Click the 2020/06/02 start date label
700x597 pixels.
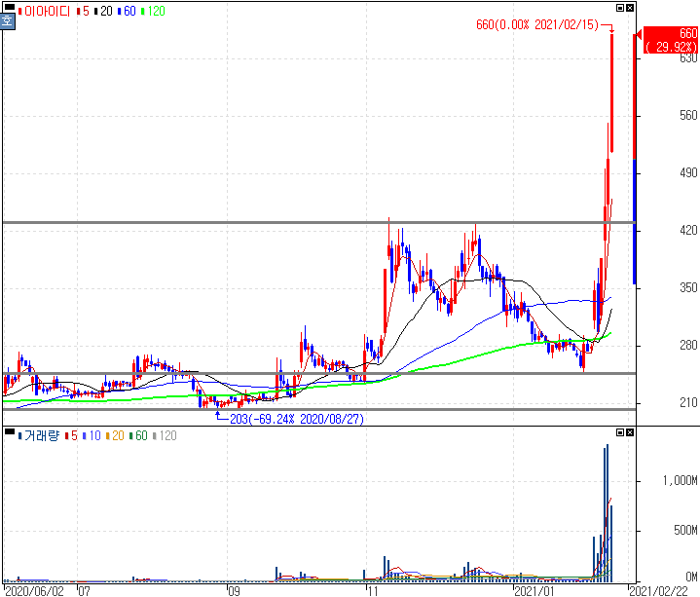[x=34, y=591]
